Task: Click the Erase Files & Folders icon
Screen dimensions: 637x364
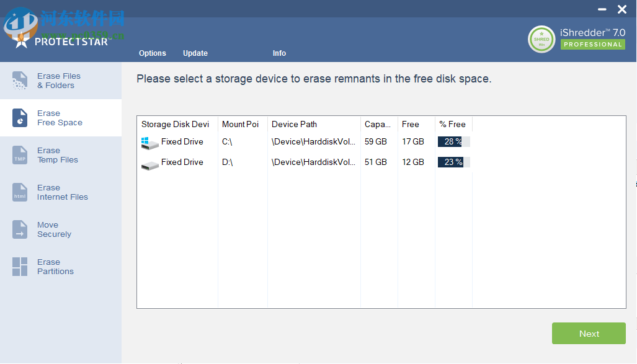Action: click(x=20, y=81)
